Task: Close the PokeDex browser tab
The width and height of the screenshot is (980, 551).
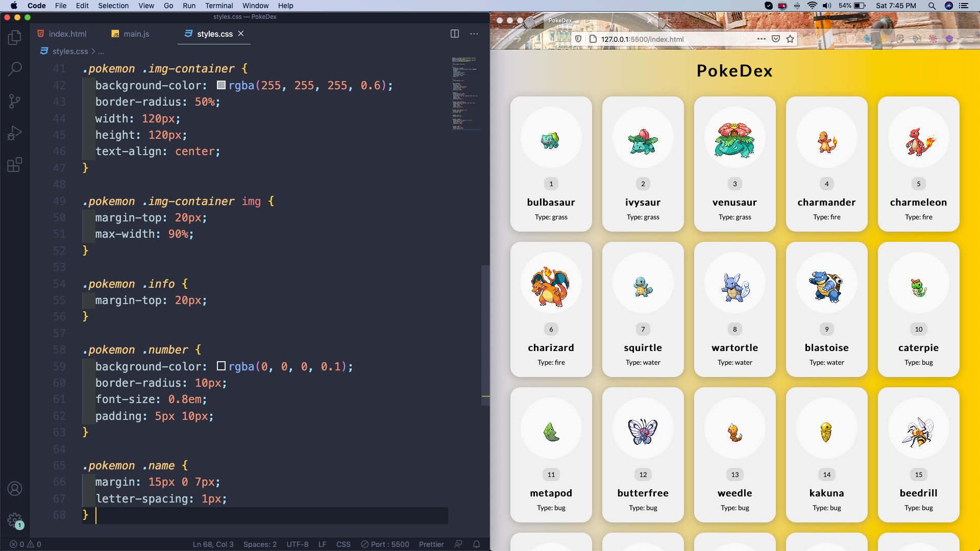Action: point(649,20)
